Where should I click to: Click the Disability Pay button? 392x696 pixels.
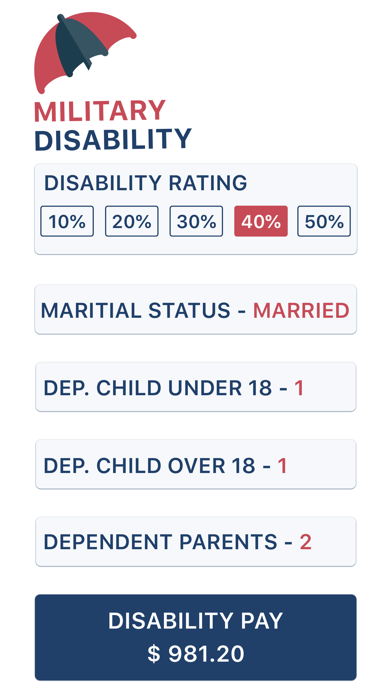[x=196, y=637]
